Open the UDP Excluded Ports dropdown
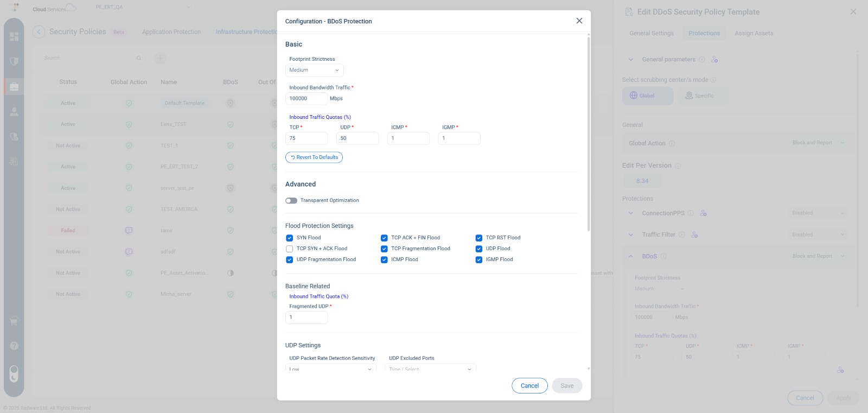Viewport: 868px width, 413px height. click(431, 368)
